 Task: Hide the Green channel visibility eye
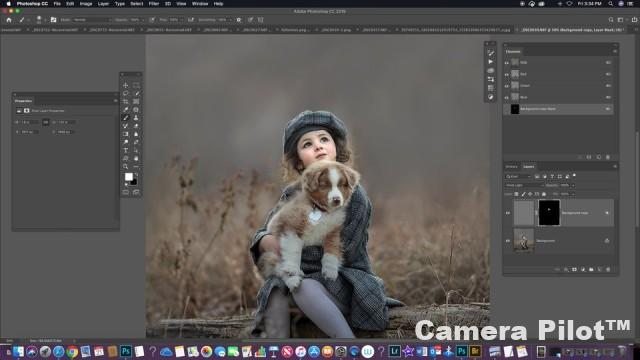pos(507,86)
